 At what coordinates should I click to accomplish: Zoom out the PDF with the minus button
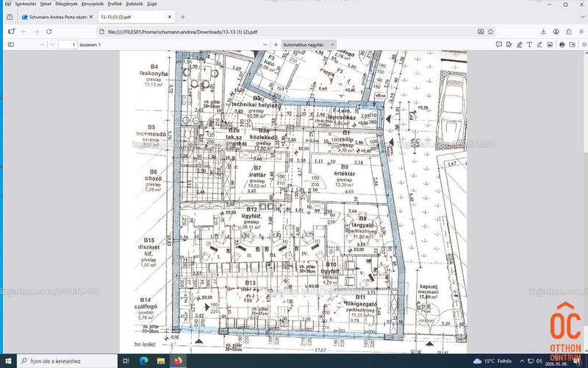(x=265, y=45)
